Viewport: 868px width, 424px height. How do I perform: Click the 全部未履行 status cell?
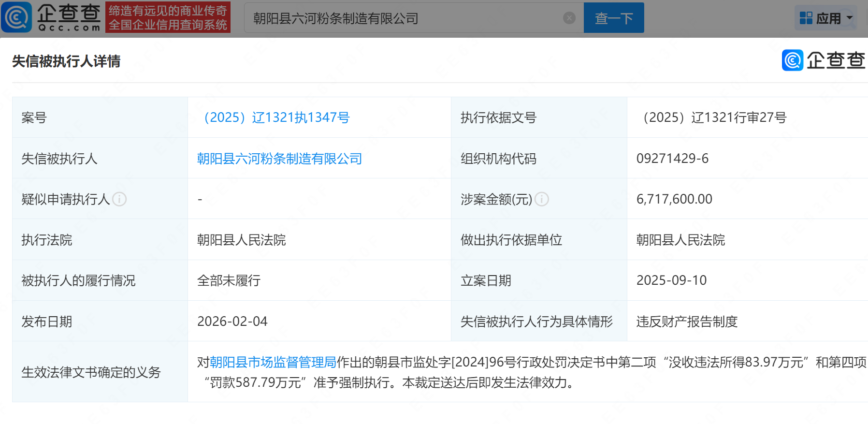229,280
